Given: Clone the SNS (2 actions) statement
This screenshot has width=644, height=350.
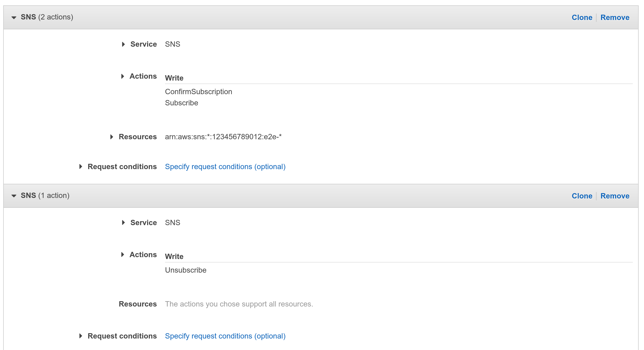Looking at the screenshot, I should tap(582, 18).
